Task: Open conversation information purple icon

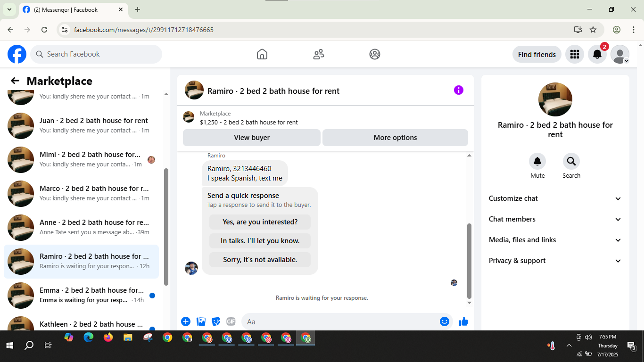Action: point(459,90)
